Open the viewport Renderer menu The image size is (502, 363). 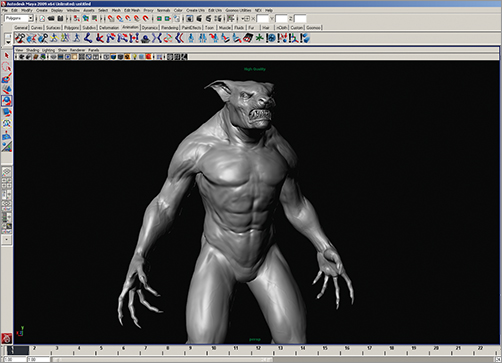[x=77, y=50]
